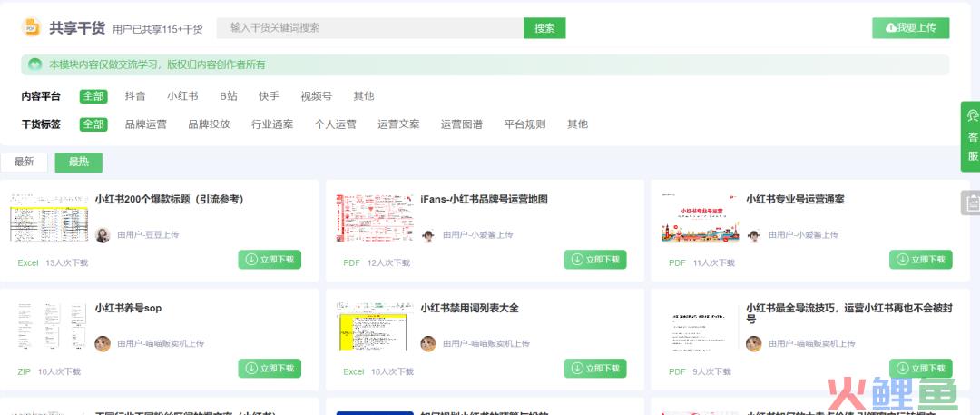Filter tags by 平台规则

[525, 124]
